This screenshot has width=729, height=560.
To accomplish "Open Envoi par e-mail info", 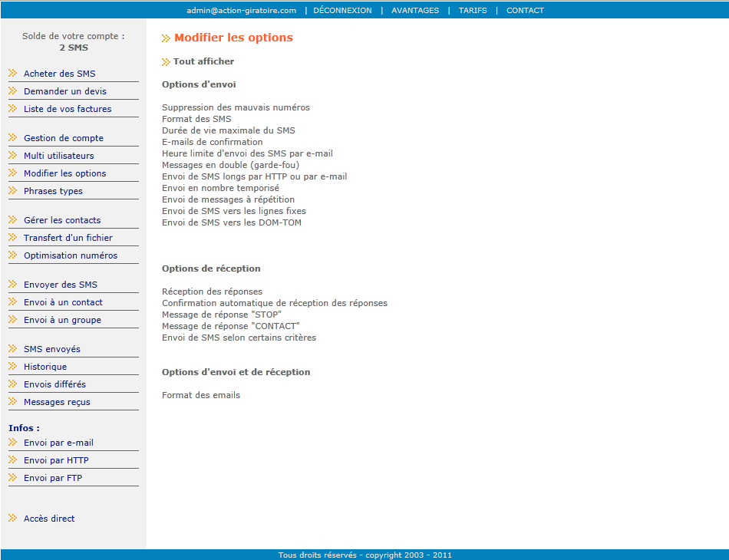I will coord(58,443).
